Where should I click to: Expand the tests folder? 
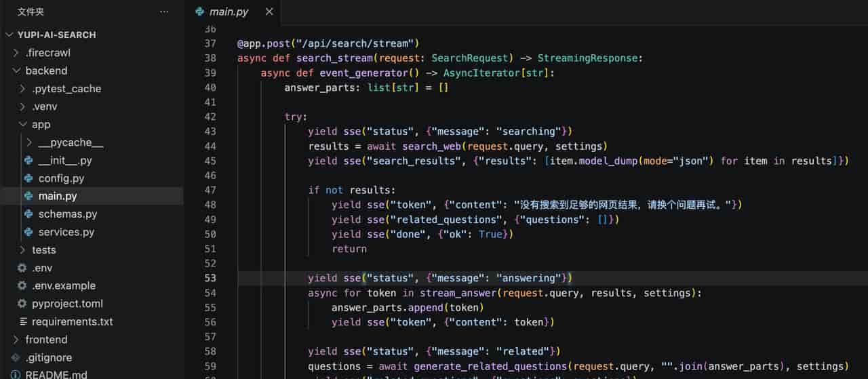(23, 250)
